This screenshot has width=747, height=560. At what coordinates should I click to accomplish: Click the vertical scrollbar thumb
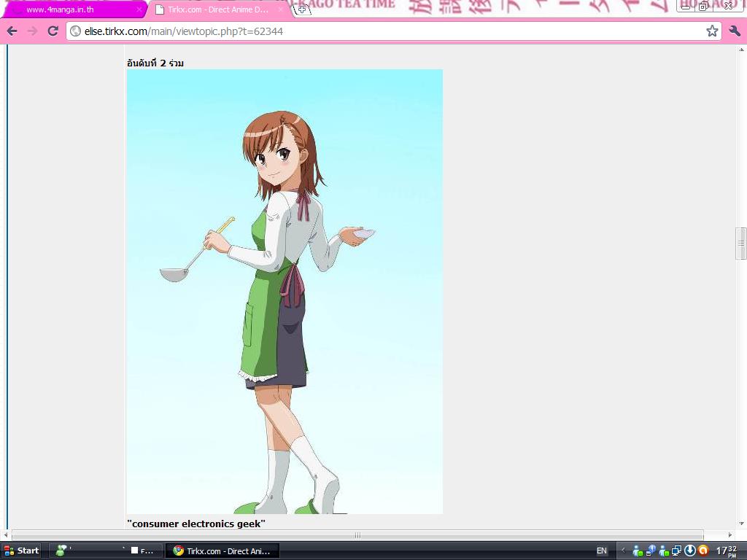pyautogui.click(x=741, y=244)
